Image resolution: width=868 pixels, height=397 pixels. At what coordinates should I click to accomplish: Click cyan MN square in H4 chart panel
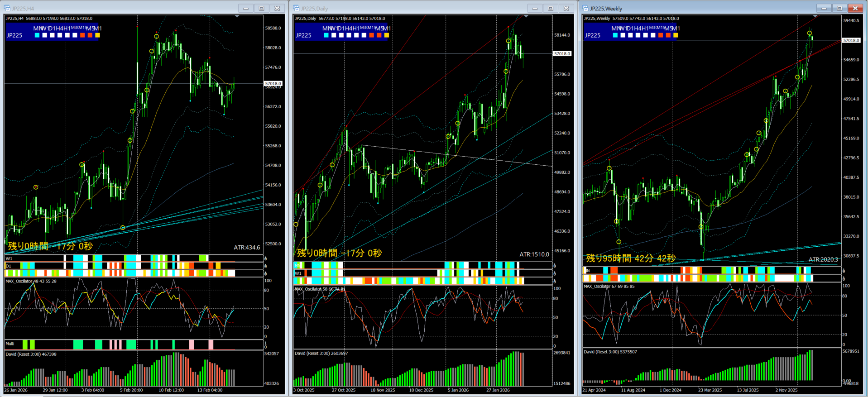pyautogui.click(x=37, y=35)
